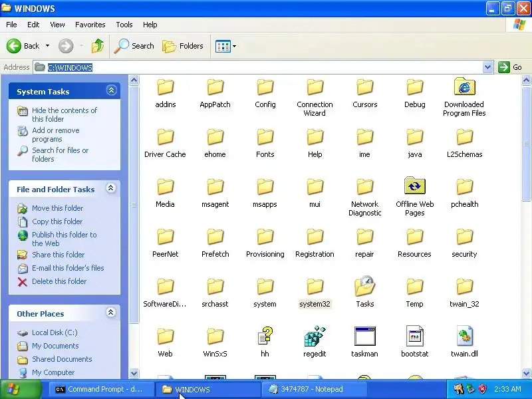532x399 pixels.
Task: Click E-mail this folder's files link
Action: pos(68,268)
